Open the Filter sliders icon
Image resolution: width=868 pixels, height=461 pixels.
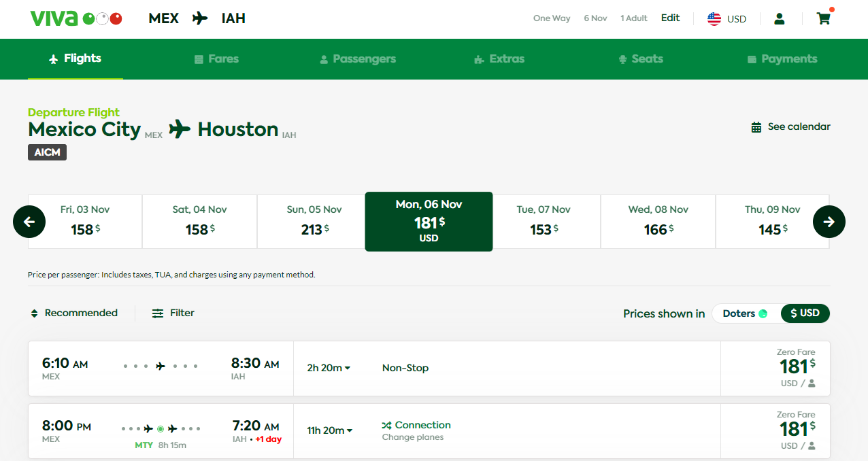(x=158, y=313)
